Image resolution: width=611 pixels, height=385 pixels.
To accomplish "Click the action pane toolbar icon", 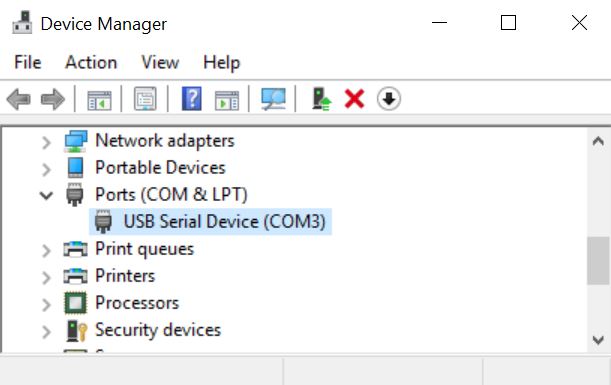I will point(227,100).
